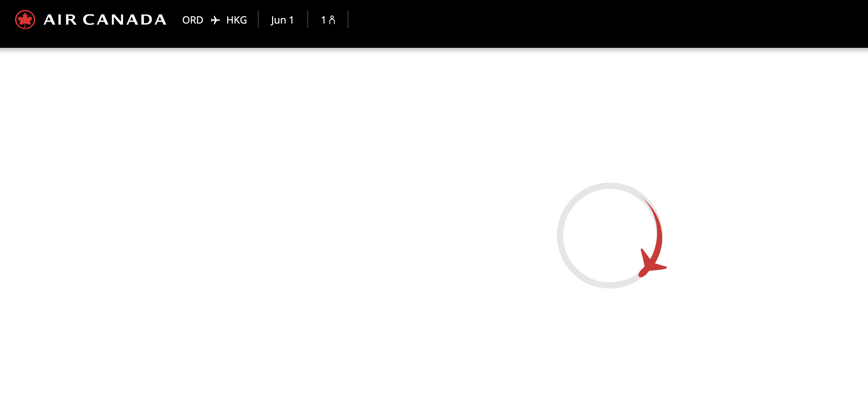Open the HKG destination airport code
Image resolution: width=868 pixels, height=419 pixels.
[236, 20]
